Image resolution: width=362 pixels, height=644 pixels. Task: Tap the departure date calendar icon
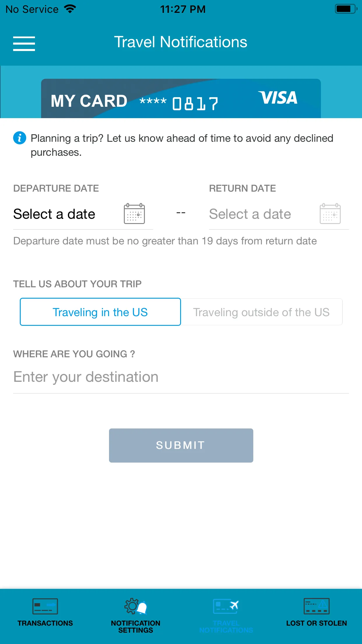point(134,214)
